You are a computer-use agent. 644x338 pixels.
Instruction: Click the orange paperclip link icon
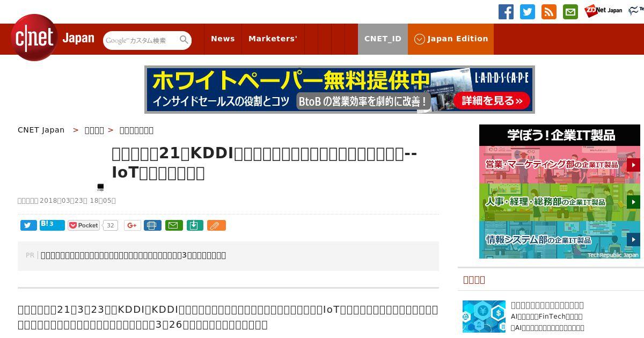coord(216,225)
